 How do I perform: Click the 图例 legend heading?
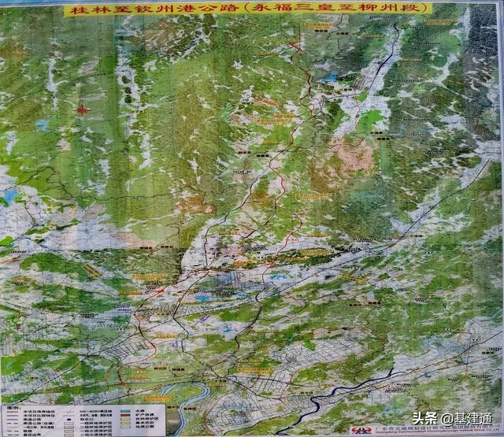point(13,408)
